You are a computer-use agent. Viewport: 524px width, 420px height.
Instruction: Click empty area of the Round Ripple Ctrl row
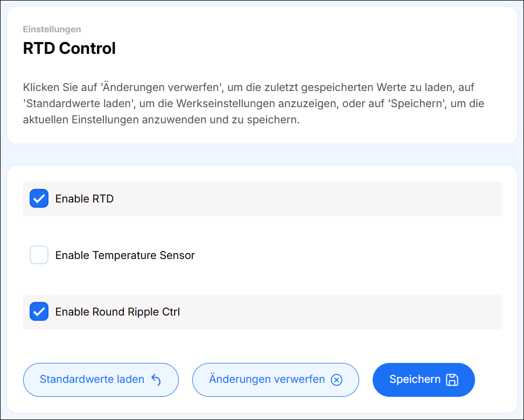point(350,312)
